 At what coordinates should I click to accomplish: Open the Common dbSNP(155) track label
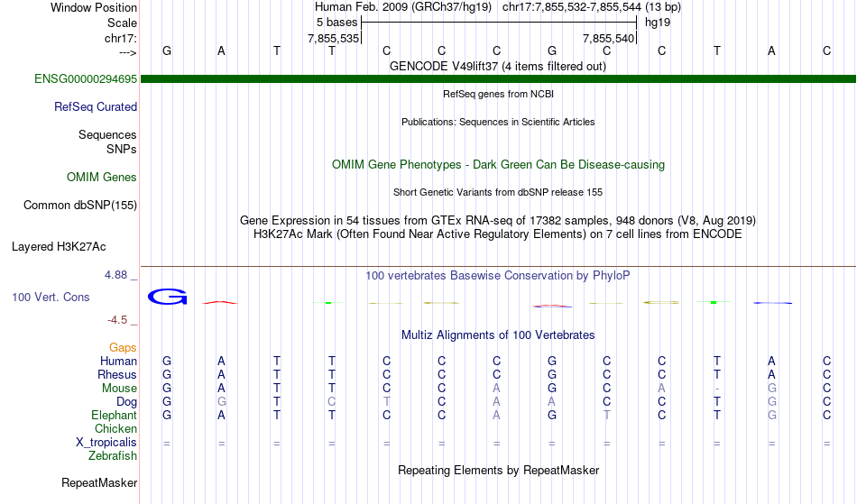(x=79, y=206)
